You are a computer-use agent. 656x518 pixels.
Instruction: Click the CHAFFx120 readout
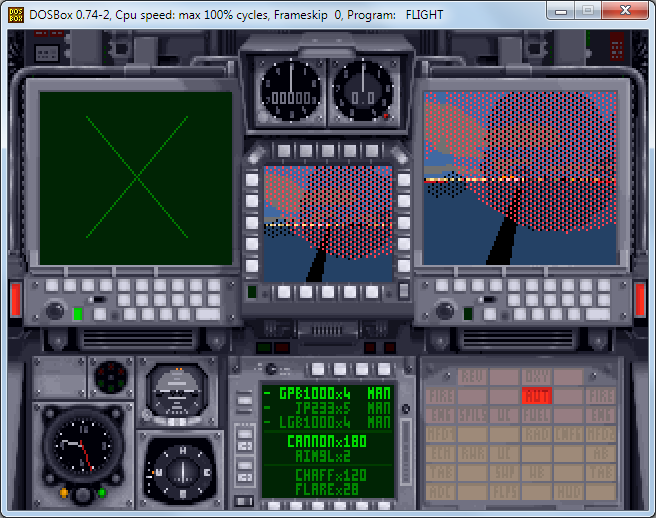tap(331, 475)
